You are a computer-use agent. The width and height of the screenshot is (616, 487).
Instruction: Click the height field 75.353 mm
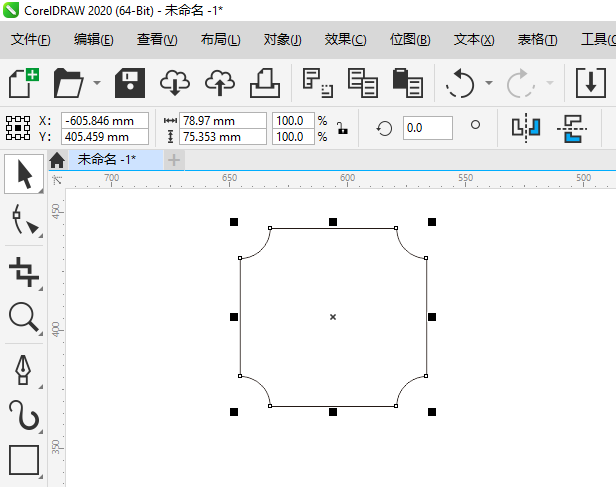tap(223, 137)
